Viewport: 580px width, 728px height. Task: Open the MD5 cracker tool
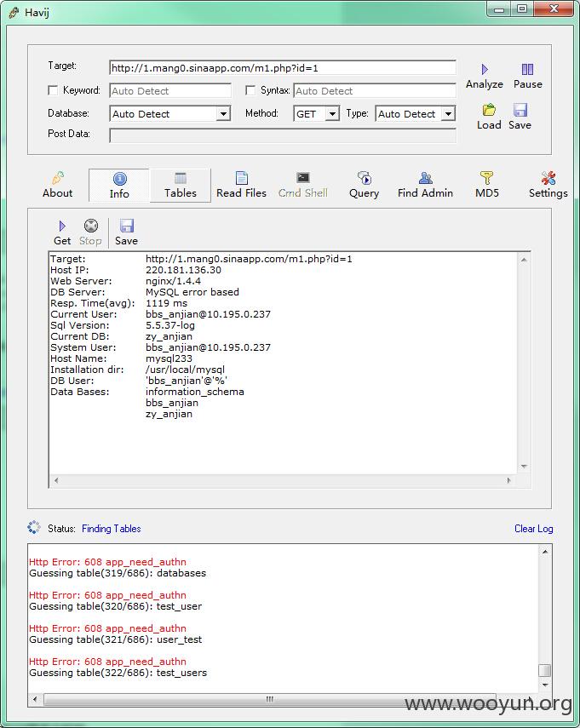486,185
